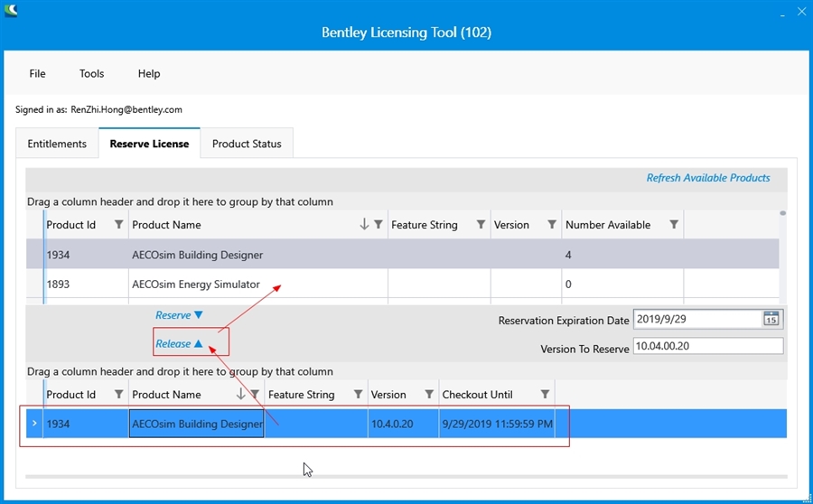Click filter icon on upper Feature String column

[x=481, y=225]
